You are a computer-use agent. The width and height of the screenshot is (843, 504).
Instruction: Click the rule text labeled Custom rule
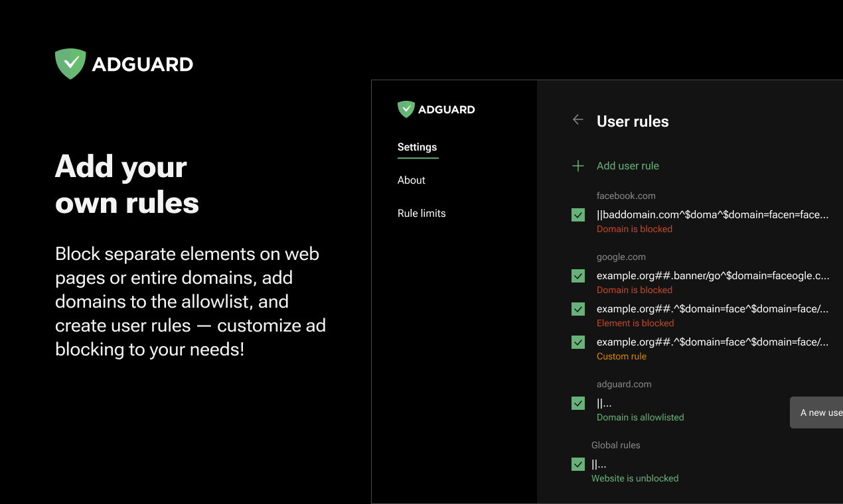pos(713,342)
